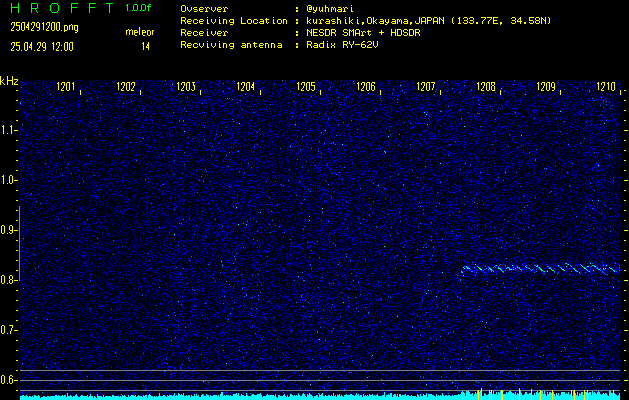Viewport: 629px width, 400px height.
Task: Click the date text 25.04.29 12:00
Action: 42,47
